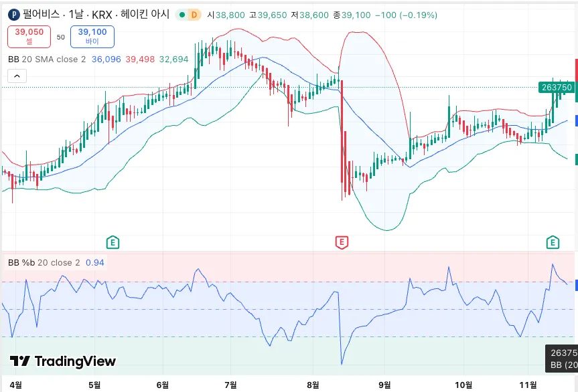Select the BB %b 20 close 2 legend

click(x=44, y=262)
